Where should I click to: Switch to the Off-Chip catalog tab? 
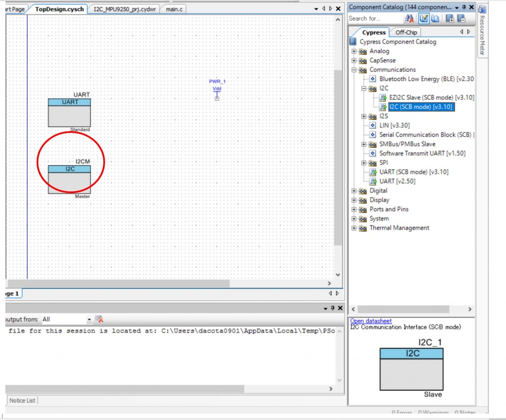pyautogui.click(x=406, y=33)
